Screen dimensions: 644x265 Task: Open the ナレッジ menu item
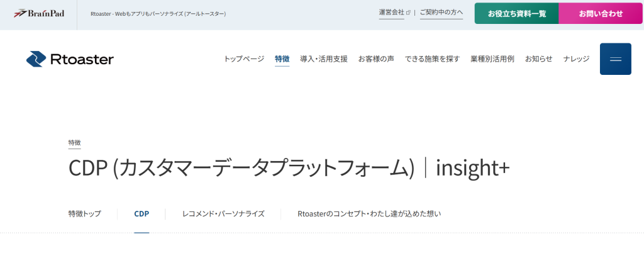tap(576, 59)
